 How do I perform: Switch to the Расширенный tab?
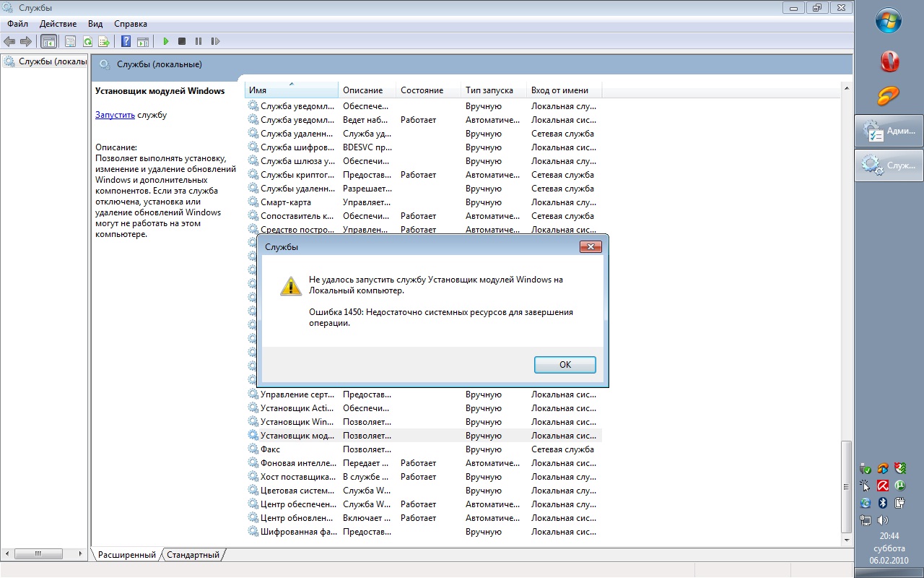click(127, 555)
